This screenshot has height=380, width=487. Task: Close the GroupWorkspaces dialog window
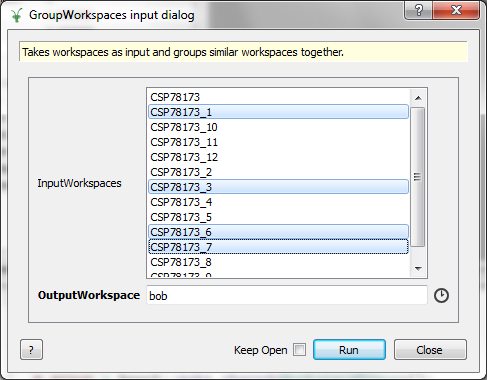click(456, 10)
